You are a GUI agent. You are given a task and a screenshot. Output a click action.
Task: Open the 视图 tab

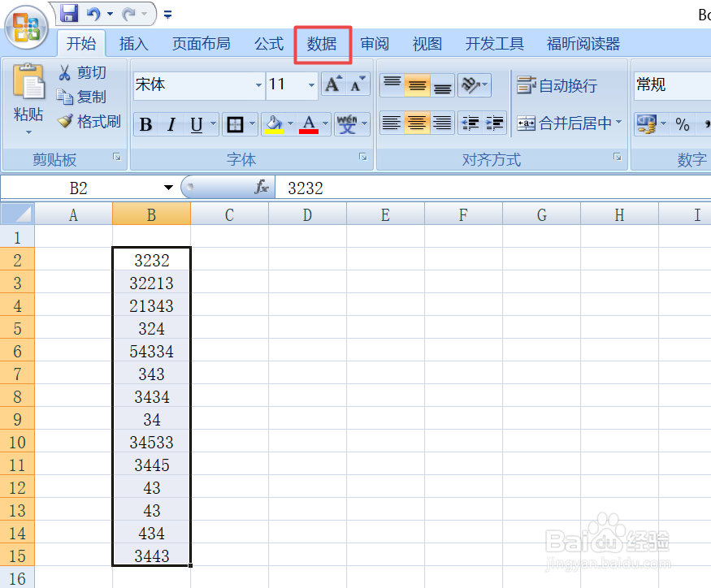point(427,44)
